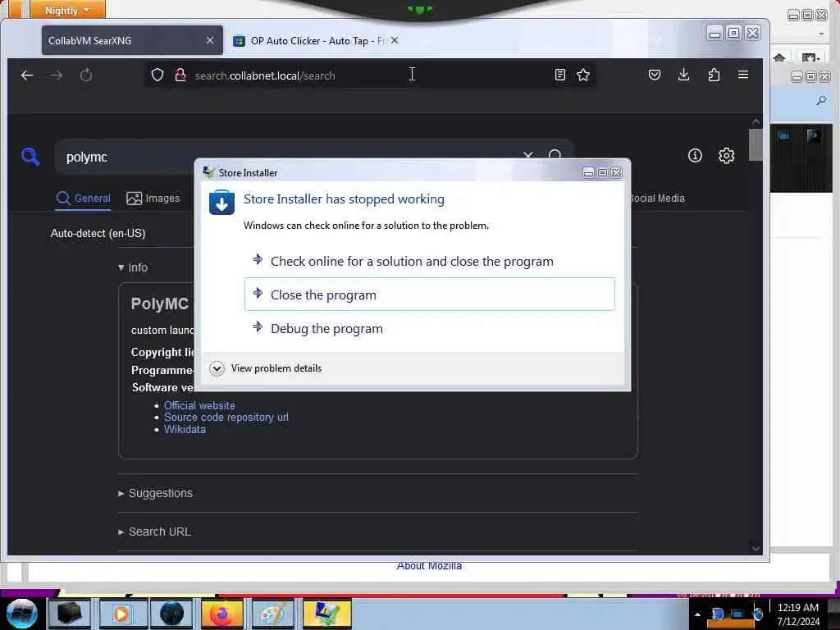This screenshot has width=840, height=630.
Task: Select the Social Media search category
Action: pos(657,199)
